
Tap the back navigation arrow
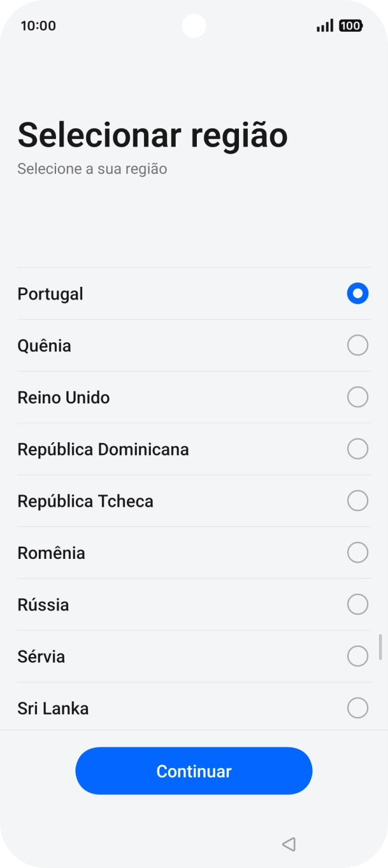point(289,843)
